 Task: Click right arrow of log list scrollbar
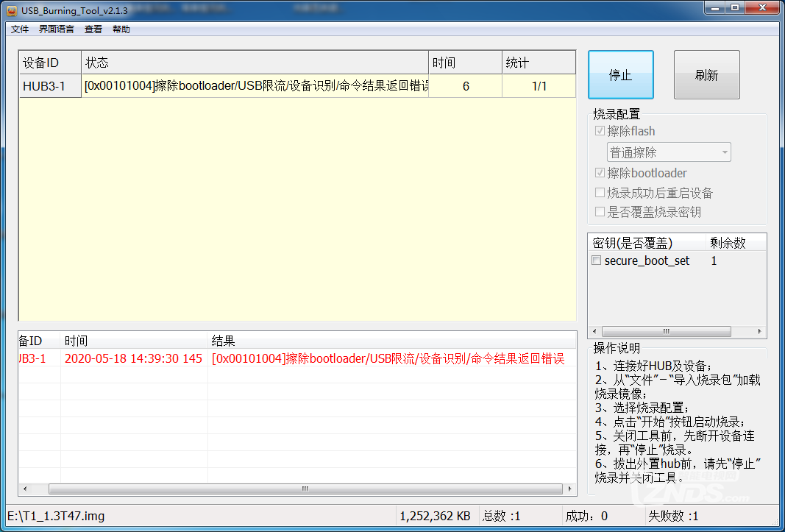(569, 489)
